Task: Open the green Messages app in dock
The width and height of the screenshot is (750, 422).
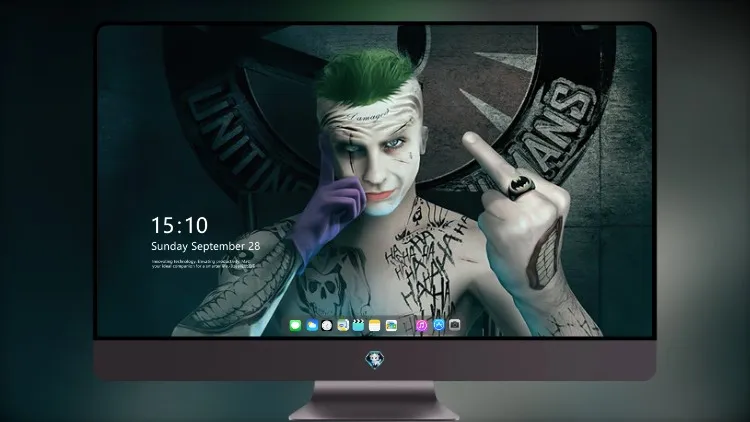Action: click(x=295, y=326)
